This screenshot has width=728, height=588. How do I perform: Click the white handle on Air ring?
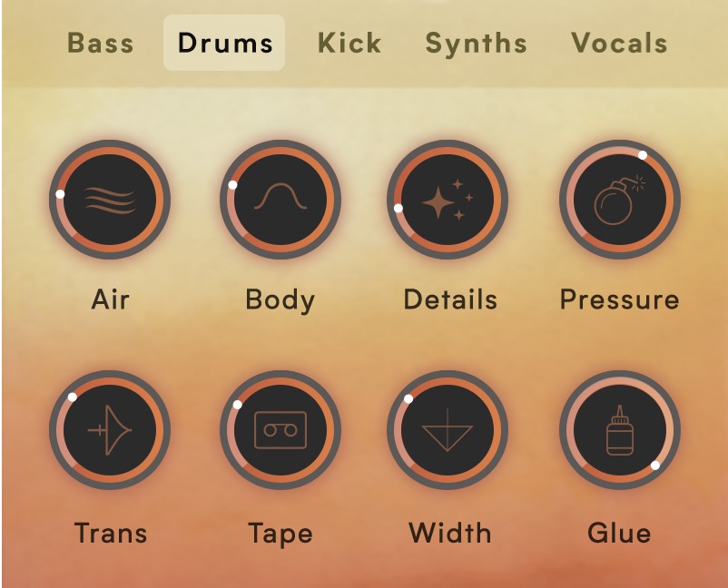pos(60,194)
